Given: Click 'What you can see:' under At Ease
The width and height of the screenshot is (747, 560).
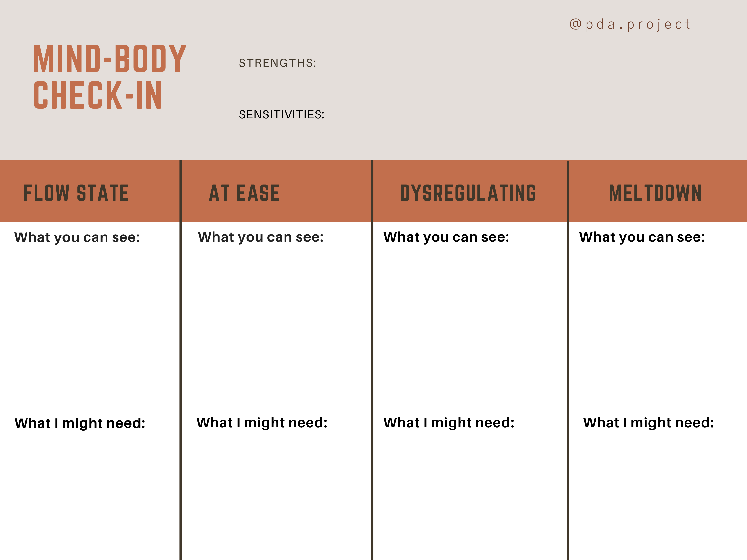Looking at the screenshot, I should click(x=261, y=237).
